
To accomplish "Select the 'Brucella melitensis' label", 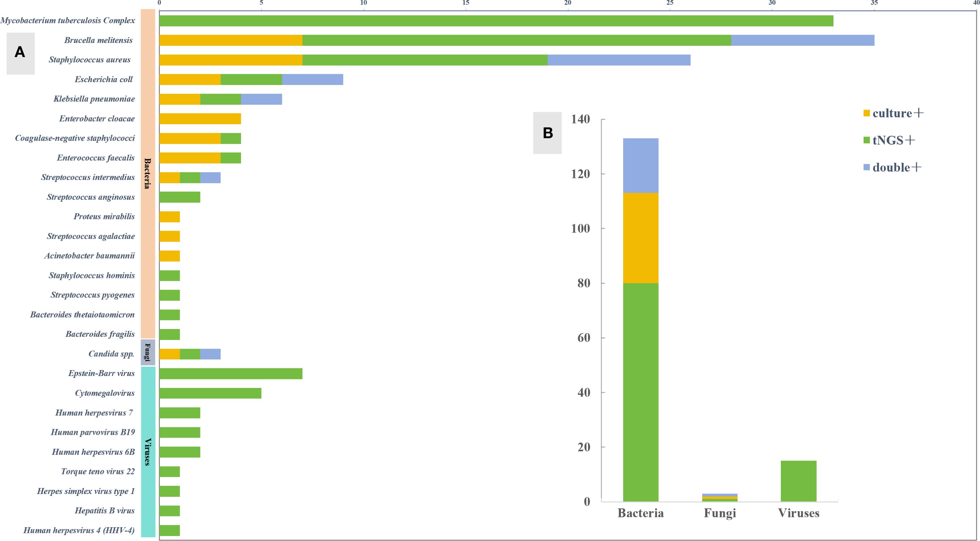I will coord(99,40).
